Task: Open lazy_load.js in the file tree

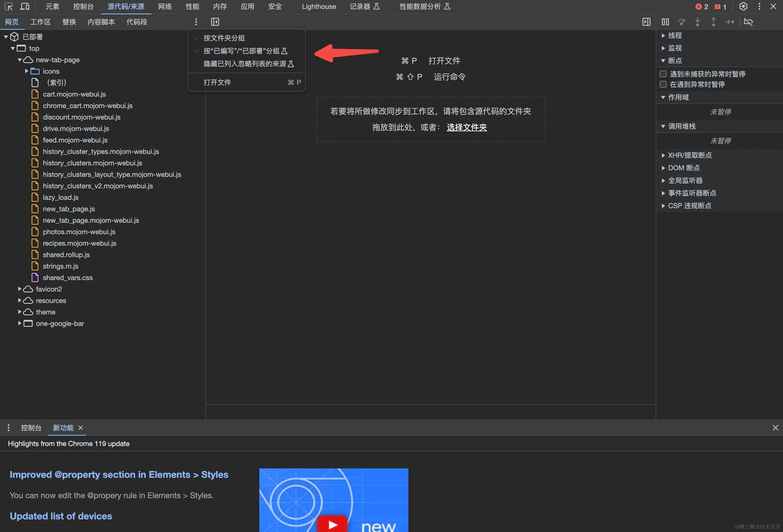Action: [61, 197]
